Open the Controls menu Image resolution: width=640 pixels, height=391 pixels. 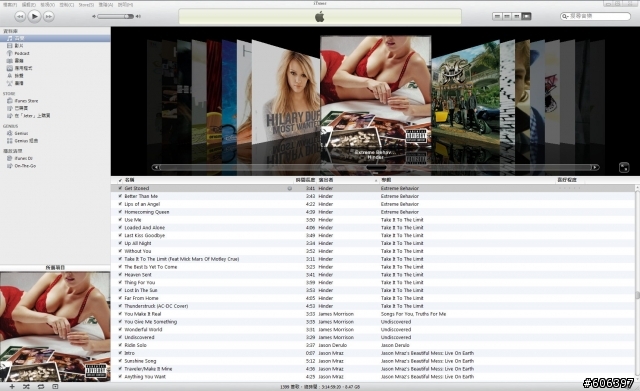click(x=67, y=4)
